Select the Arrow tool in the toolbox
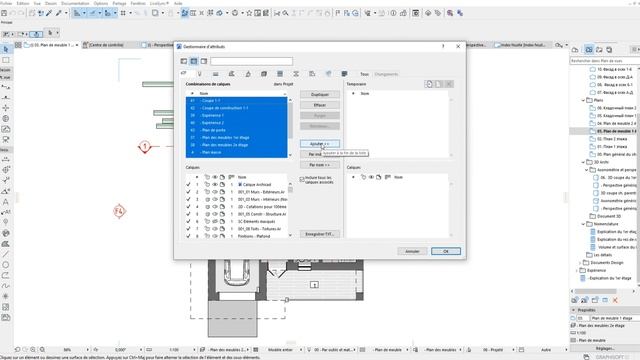This screenshot has width=640, height=360. [x=6, y=49]
